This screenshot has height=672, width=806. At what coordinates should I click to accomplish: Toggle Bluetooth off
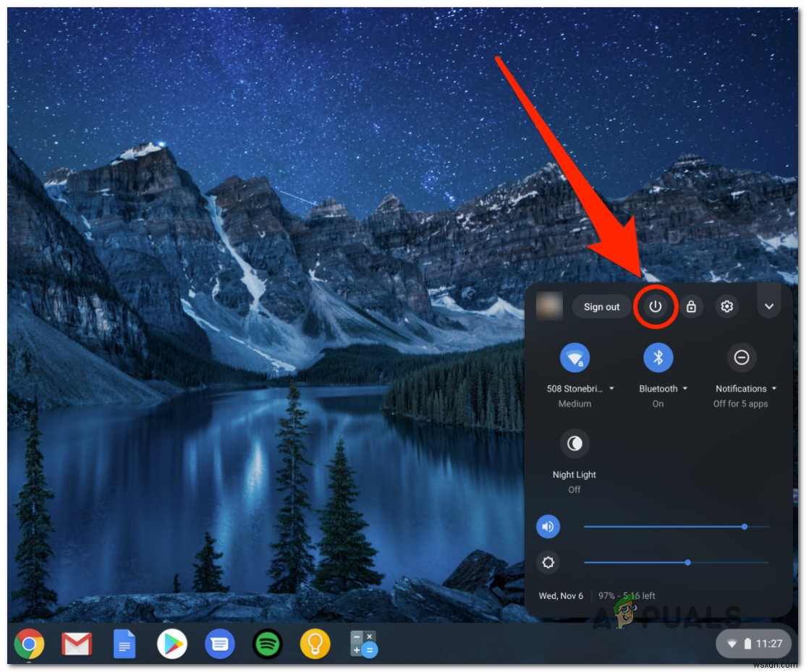657,357
